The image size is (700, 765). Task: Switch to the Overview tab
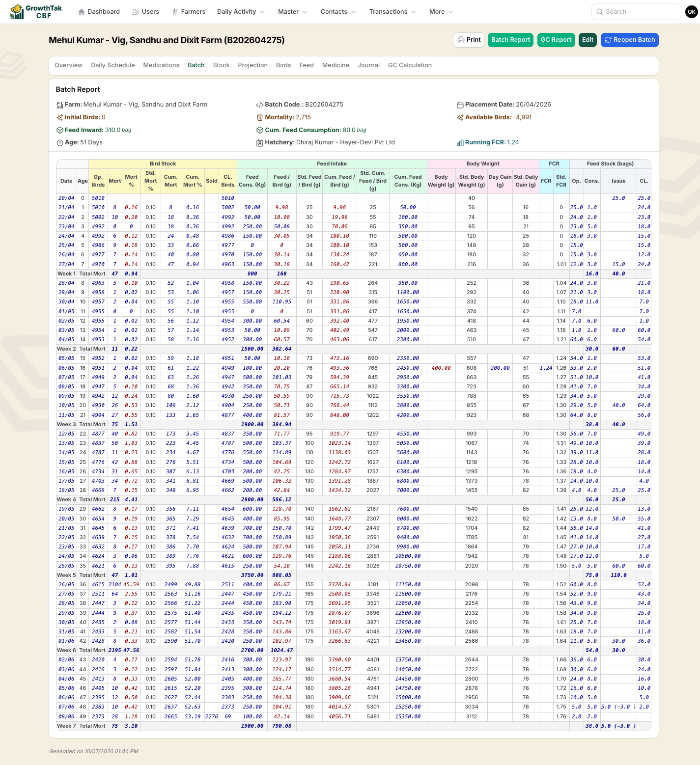point(69,65)
